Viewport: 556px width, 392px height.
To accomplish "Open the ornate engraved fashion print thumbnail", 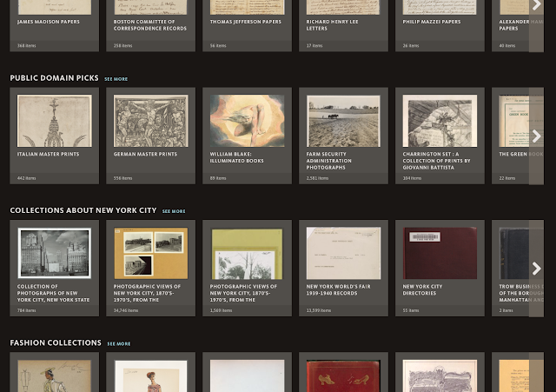I will (440, 376).
